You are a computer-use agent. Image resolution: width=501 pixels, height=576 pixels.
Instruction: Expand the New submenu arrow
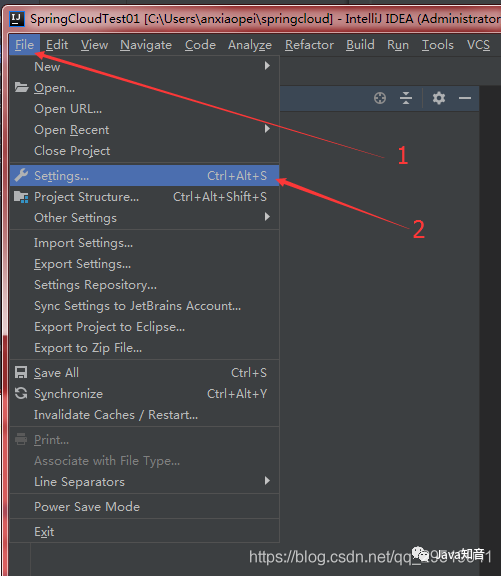[267, 66]
